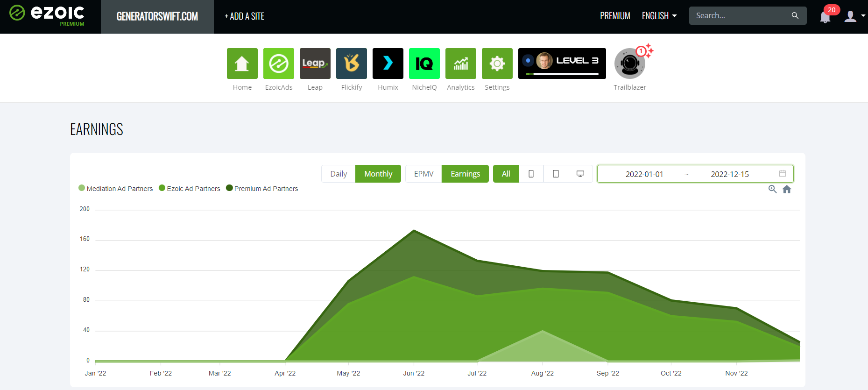The width and height of the screenshot is (868, 390).
Task: Open the Flickify app icon
Action: 352,64
